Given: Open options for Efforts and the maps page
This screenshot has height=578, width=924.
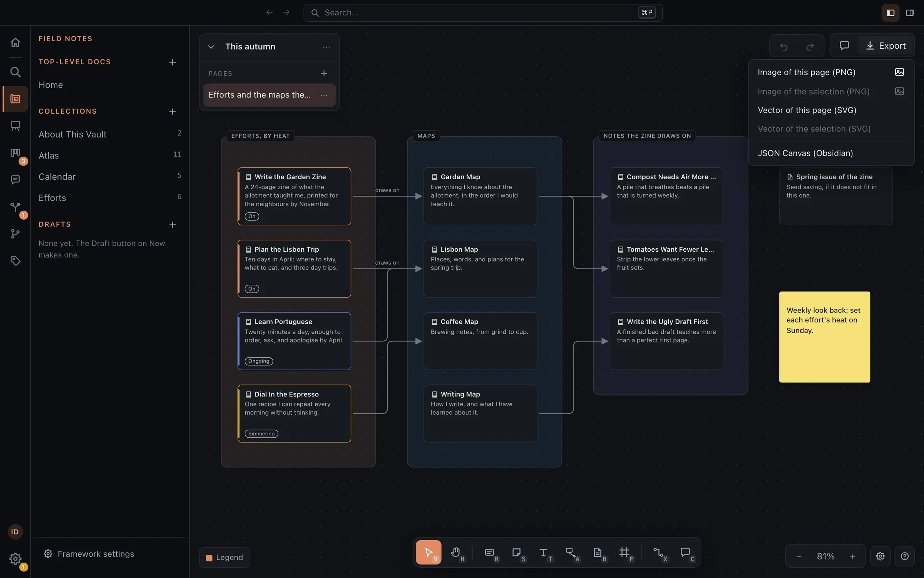Looking at the screenshot, I should (x=324, y=95).
